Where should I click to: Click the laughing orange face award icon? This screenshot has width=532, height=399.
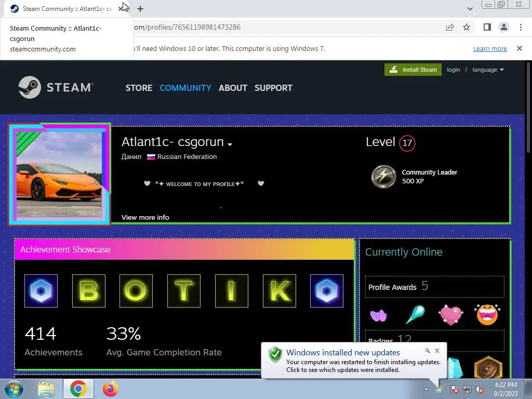(x=487, y=314)
